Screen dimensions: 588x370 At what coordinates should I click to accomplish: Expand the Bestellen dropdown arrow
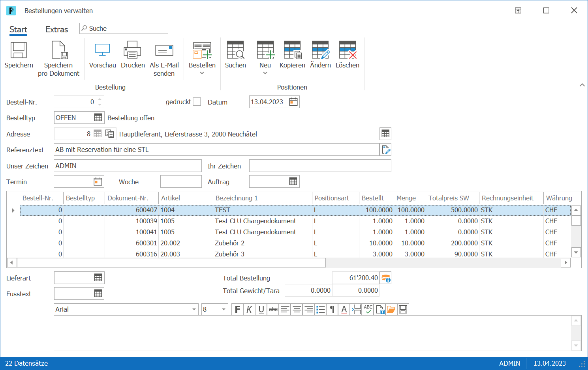(x=202, y=73)
